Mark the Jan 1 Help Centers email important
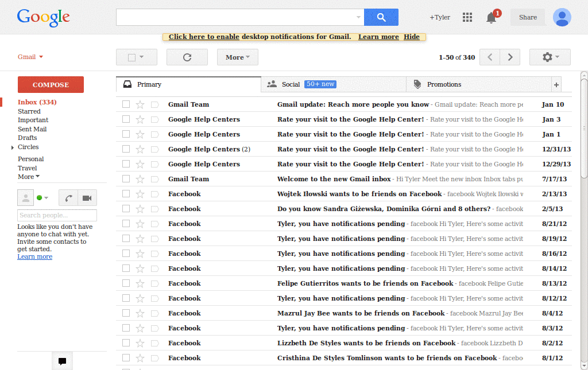 (x=154, y=134)
